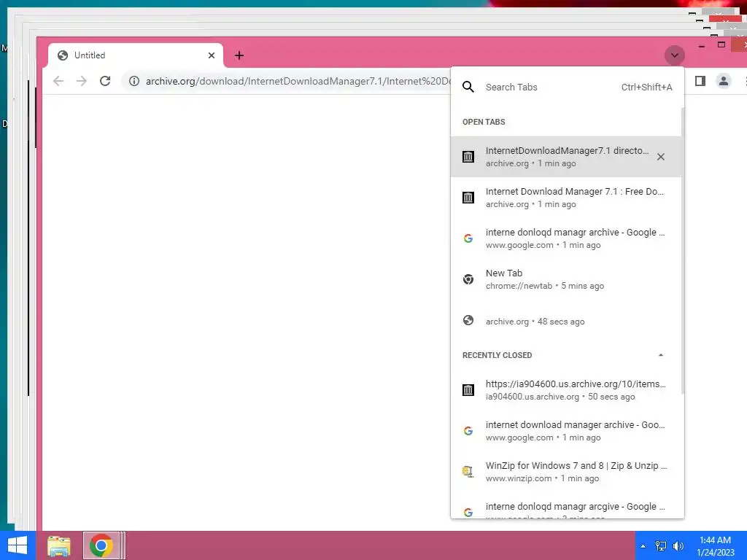Image resolution: width=747 pixels, height=560 pixels.
Task: Click the archive.org icon of the Free Download tab entry
Action: [x=468, y=198]
